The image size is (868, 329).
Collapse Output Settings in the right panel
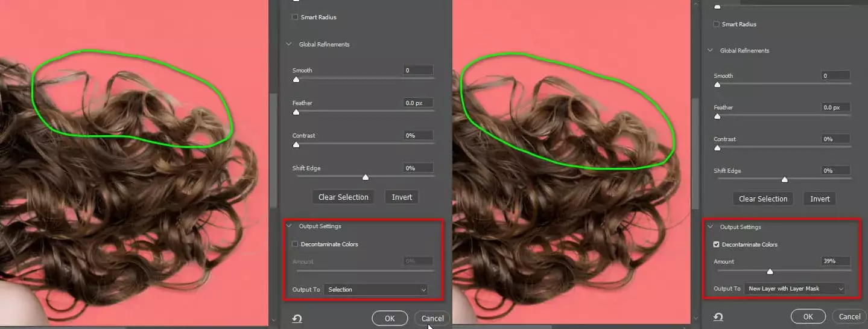(711, 227)
